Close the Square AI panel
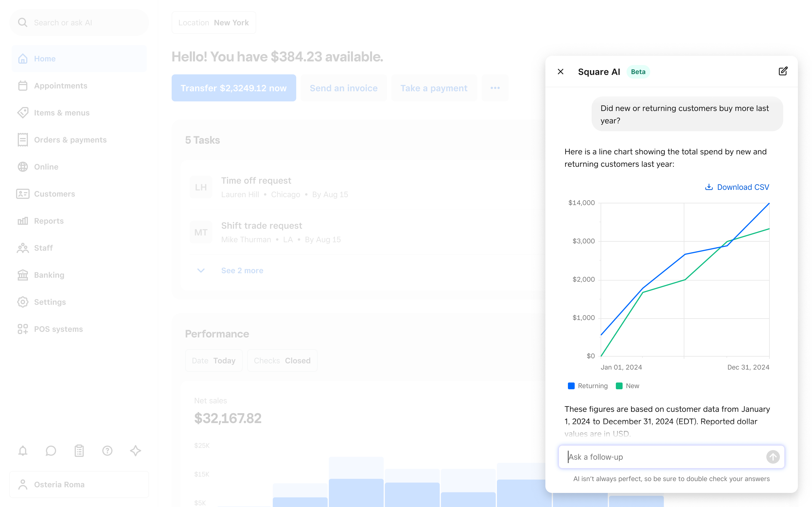Screen dimensions: 812x507 click(560, 72)
